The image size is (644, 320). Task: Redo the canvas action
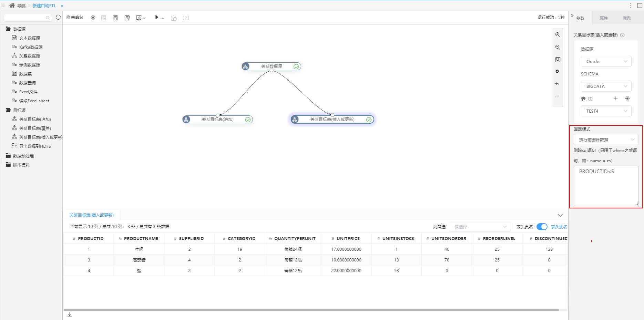coord(557,96)
